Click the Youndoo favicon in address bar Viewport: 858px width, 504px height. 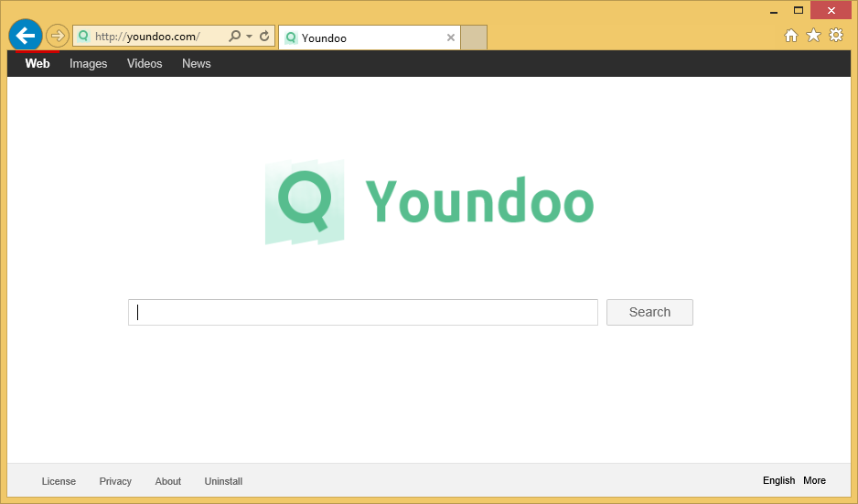[83, 36]
